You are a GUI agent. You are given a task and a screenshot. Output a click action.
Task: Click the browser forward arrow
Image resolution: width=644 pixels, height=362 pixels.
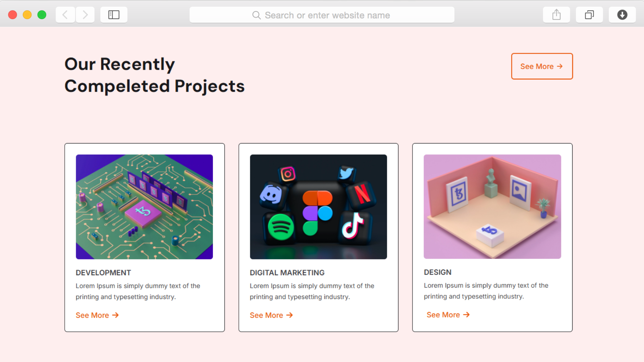[85, 15]
